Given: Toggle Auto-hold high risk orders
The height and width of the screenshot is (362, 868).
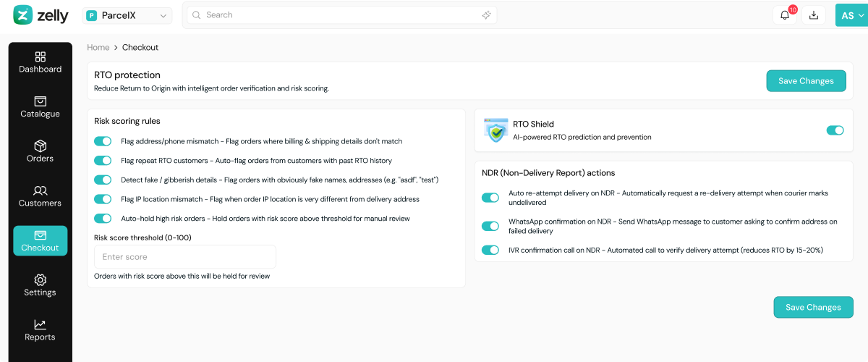Looking at the screenshot, I should pyautogui.click(x=103, y=218).
